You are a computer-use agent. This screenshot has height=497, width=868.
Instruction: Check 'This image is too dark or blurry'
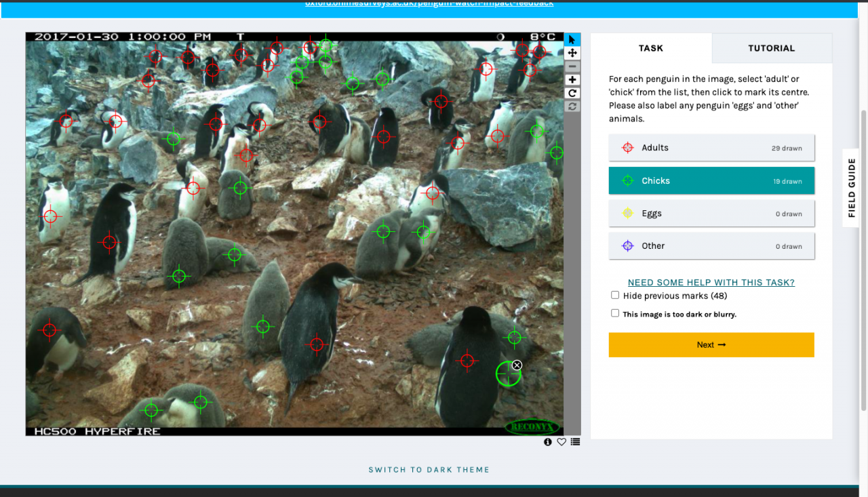coord(615,313)
